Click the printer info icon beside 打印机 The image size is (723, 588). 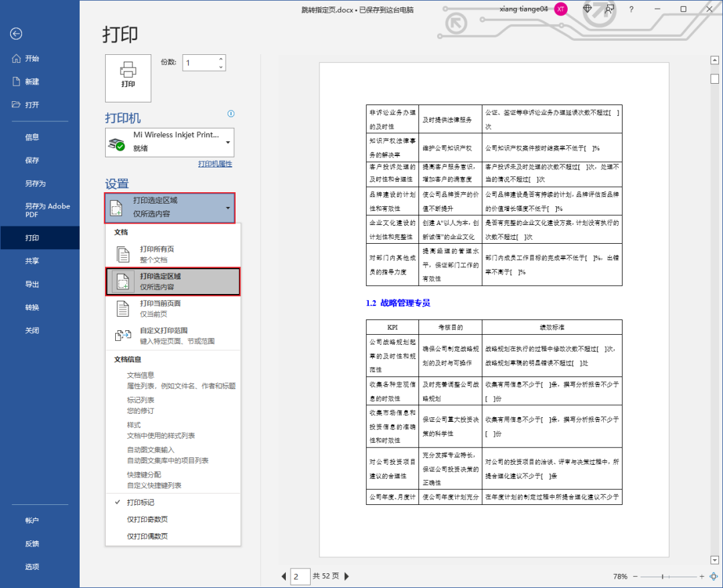point(231,114)
